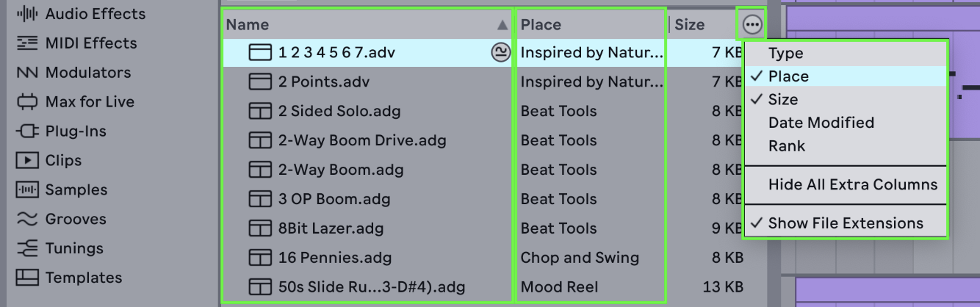Viewport: 980px width, 307px height.
Task: Open the Plug-Ins browser category
Action: [75, 131]
